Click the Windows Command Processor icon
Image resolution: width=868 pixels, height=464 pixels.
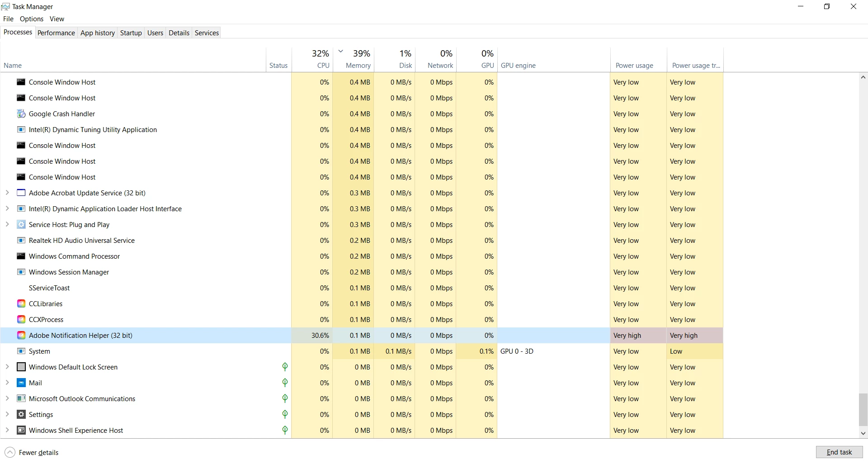pos(21,256)
